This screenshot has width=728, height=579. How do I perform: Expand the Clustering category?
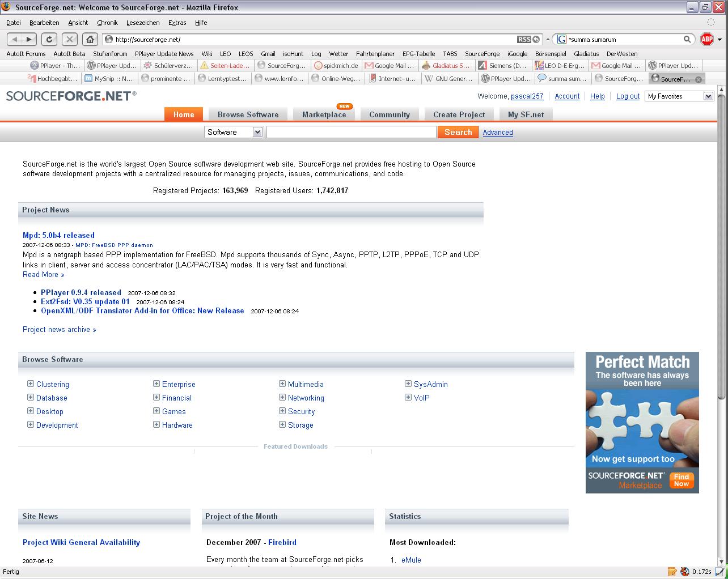[31, 384]
